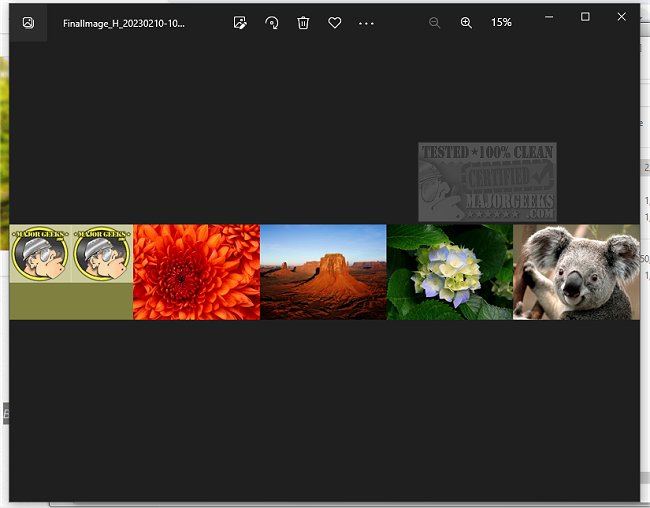
Task: Delete the photo using the trash icon
Action: [303, 22]
